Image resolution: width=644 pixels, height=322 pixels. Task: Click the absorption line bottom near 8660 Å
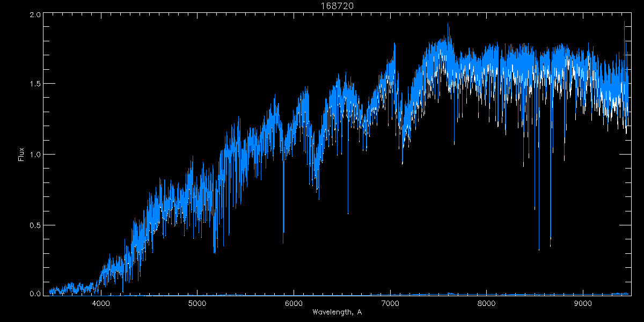[x=550, y=246]
